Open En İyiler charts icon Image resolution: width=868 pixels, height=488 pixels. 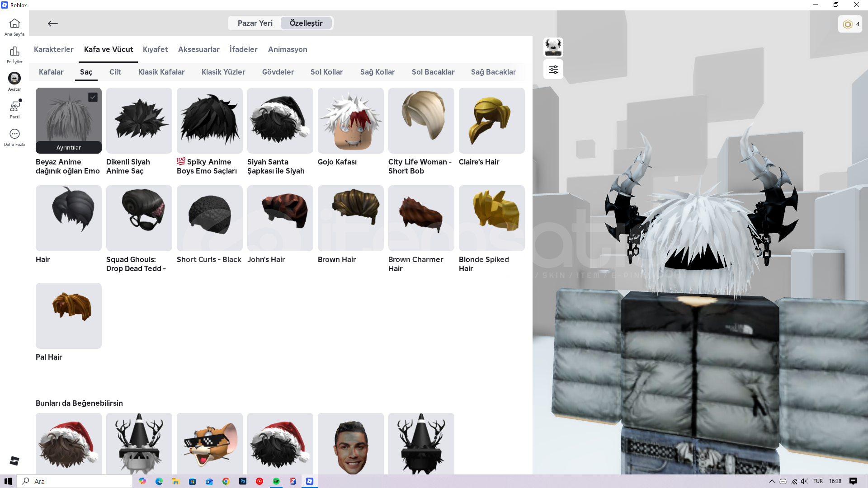(x=14, y=52)
